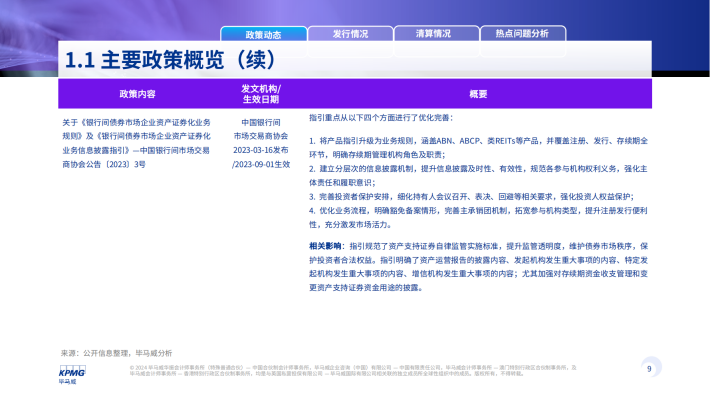Click summary item 1 mentioning ABN、ABCP、类REITs
Viewport: 710px width, 399px height.
point(478,148)
